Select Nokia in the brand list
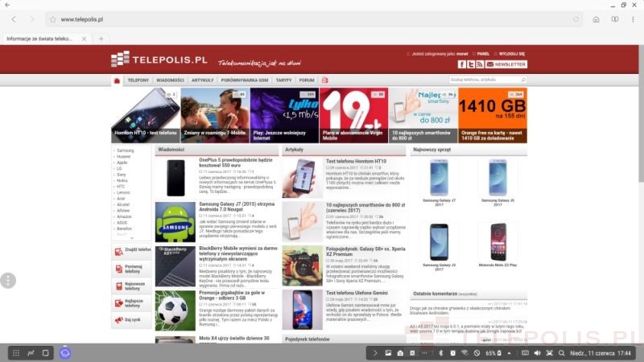The width and height of the screenshot is (644, 362). point(122,180)
